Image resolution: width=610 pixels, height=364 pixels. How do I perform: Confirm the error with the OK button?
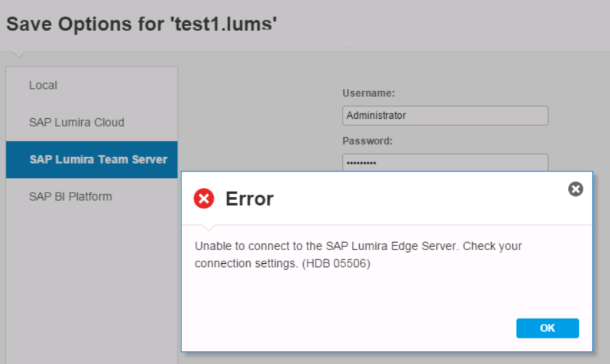pos(547,328)
